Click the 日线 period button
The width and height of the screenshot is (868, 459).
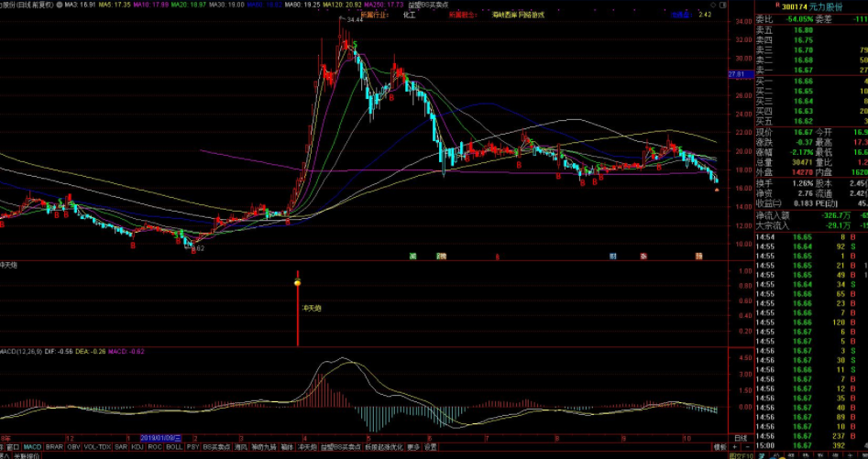click(x=741, y=437)
